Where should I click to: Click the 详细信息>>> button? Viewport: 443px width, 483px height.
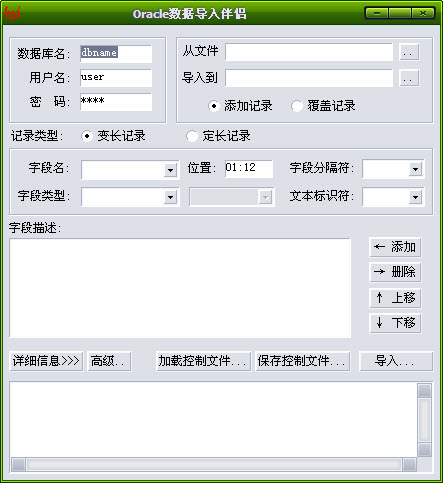(x=46, y=361)
